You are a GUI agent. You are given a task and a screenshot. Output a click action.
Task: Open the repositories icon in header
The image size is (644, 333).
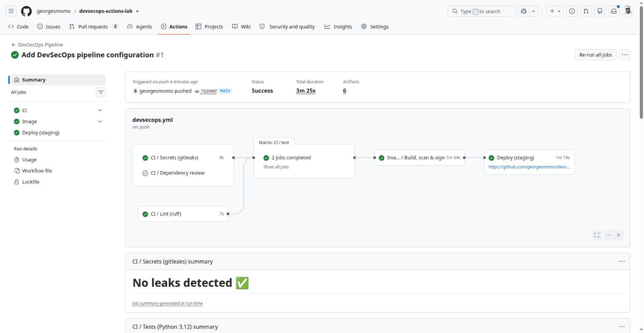point(600,11)
